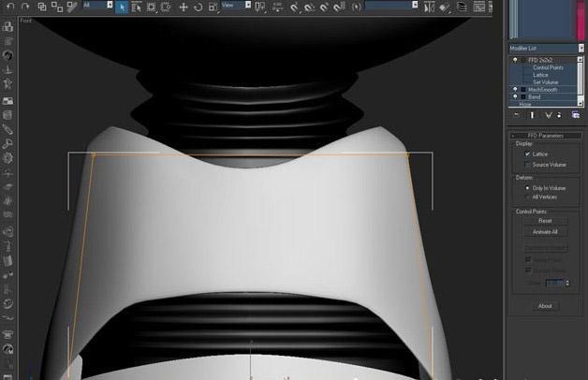Select the FFD 2x2x2 modifier entry
Viewport: 588px width, 380px height.
click(540, 60)
